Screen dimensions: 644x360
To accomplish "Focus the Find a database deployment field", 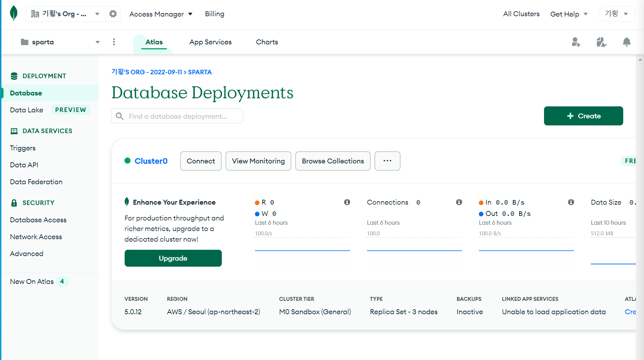I will 177,116.
